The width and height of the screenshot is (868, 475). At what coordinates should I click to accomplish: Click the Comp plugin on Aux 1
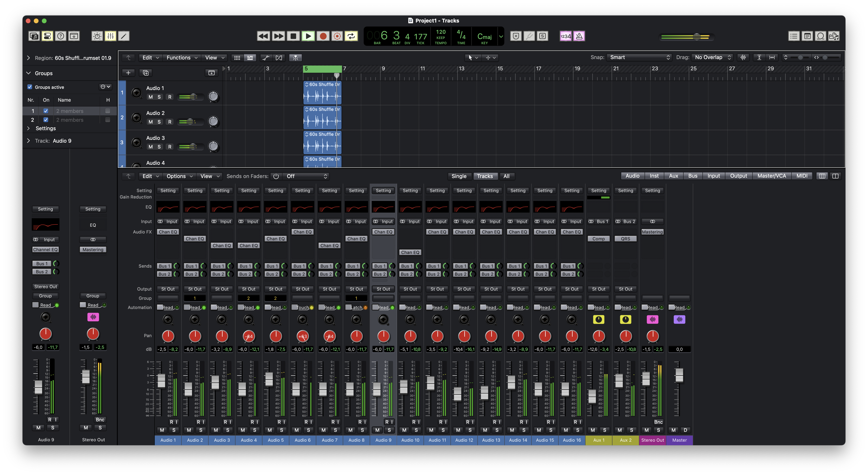[x=598, y=239]
